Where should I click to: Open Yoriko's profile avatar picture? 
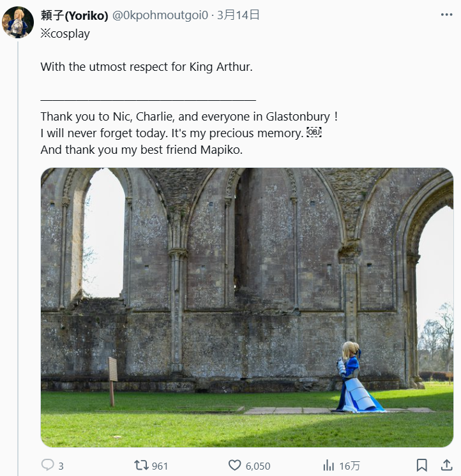18,22
